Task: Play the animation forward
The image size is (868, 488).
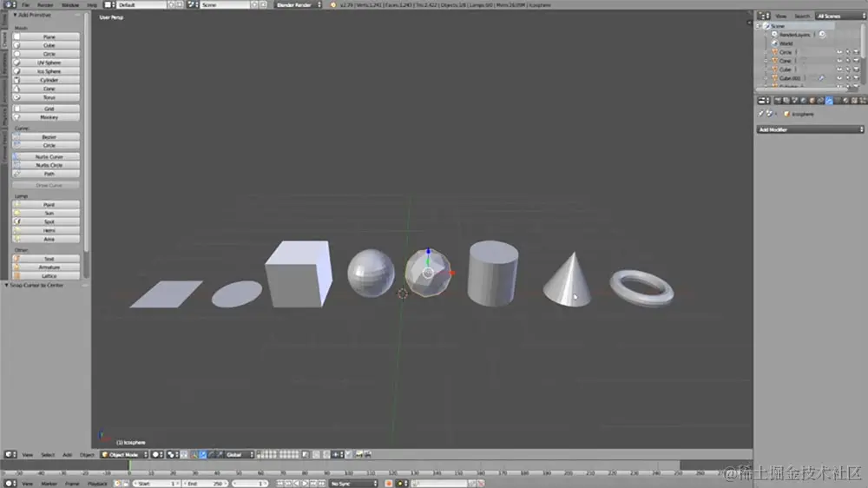Action: [x=305, y=484]
